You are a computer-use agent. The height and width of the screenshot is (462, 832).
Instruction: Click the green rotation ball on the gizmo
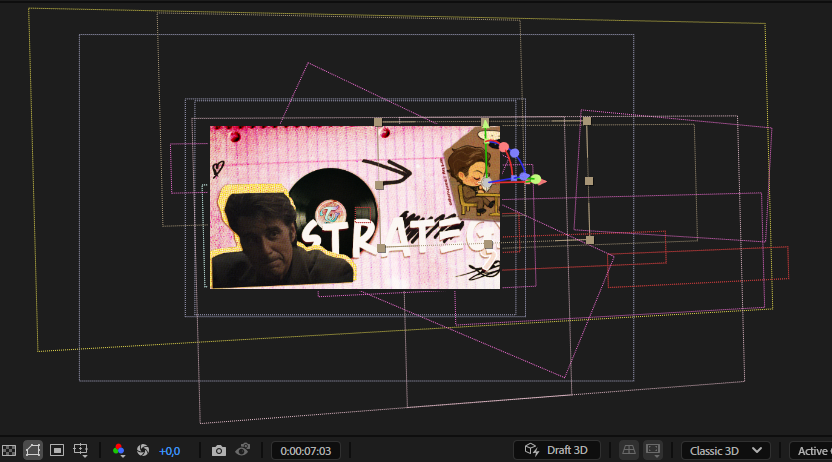tap(535, 179)
